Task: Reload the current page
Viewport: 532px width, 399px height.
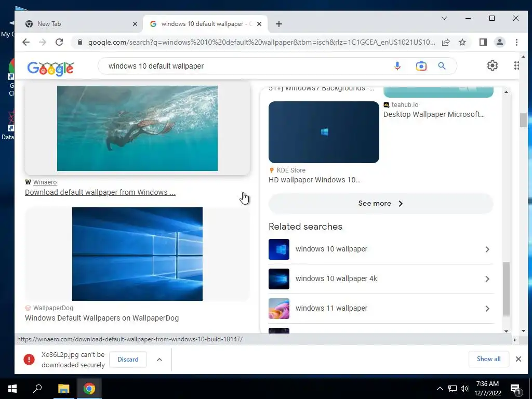Action: pyautogui.click(x=59, y=42)
